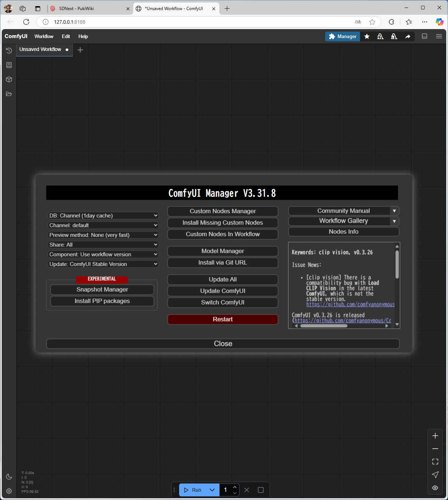Screen dimensions: 448x500
Task: Click the fit view icon
Action: (x=435, y=462)
